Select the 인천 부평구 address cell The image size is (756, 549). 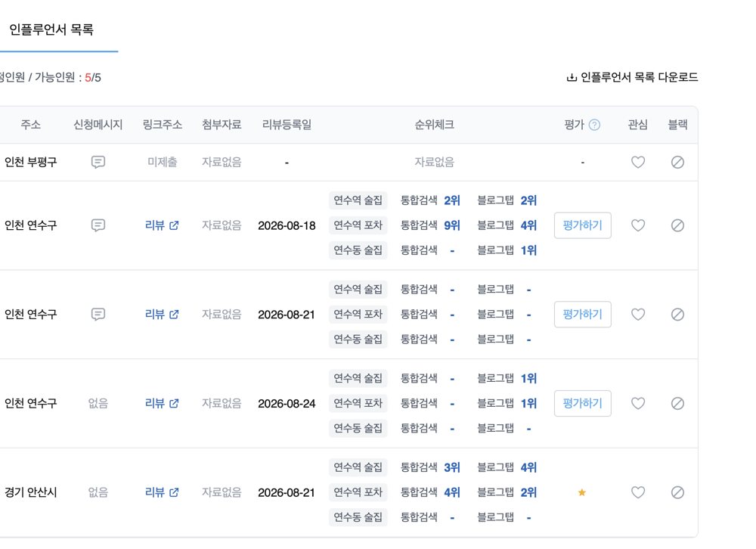click(x=30, y=162)
